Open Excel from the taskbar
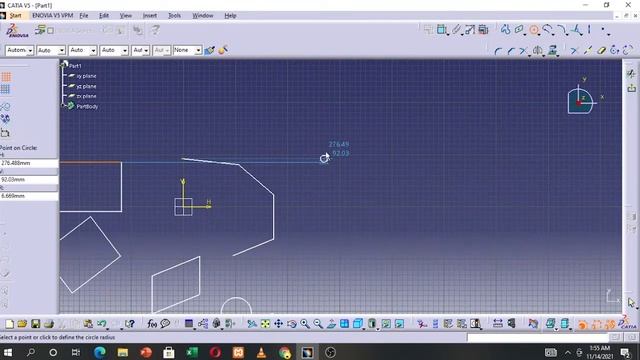This screenshot has height=360, width=640. pos(191,352)
